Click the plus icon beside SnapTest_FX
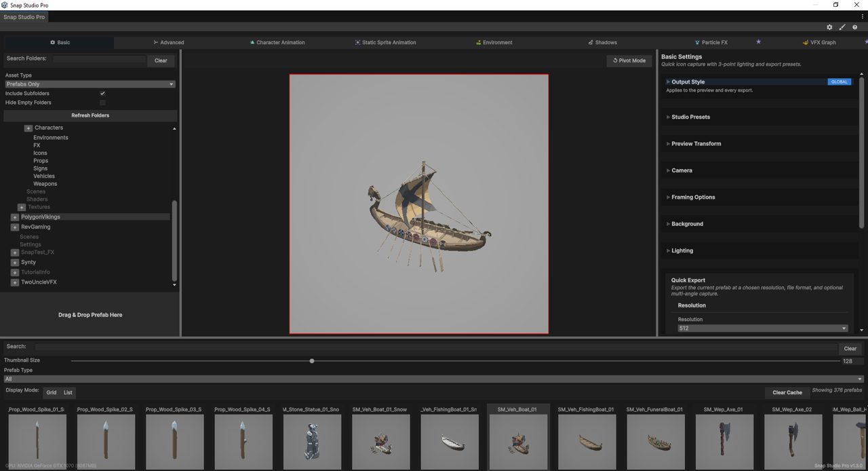The height and width of the screenshot is (471, 868). (15, 252)
